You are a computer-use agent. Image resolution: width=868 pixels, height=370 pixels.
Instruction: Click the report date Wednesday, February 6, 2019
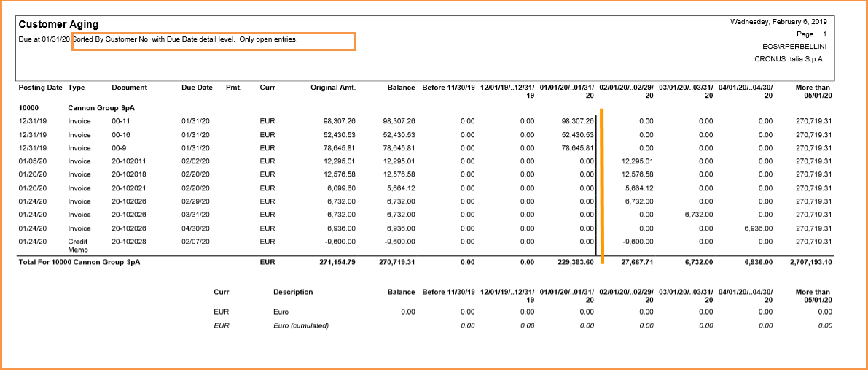779,22
